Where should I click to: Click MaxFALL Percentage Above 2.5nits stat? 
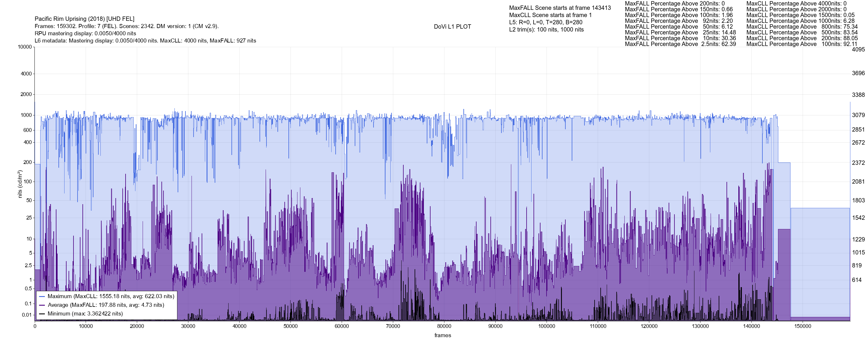point(680,44)
